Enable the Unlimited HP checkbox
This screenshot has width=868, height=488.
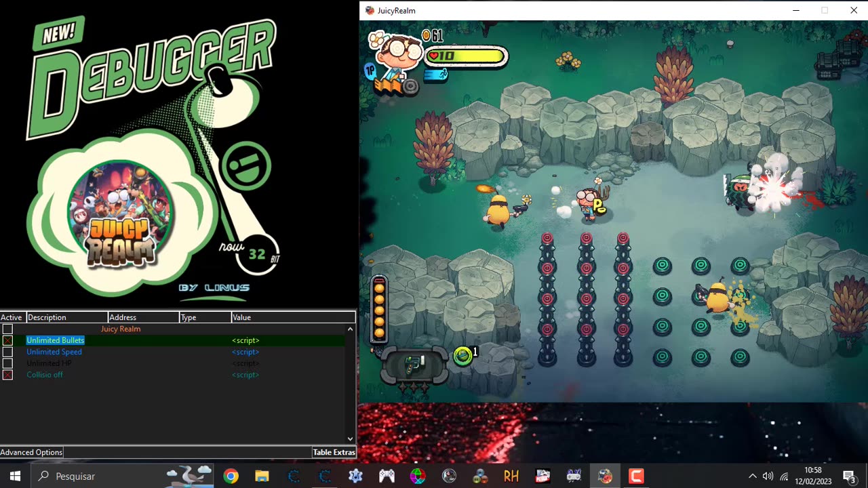[7, 363]
